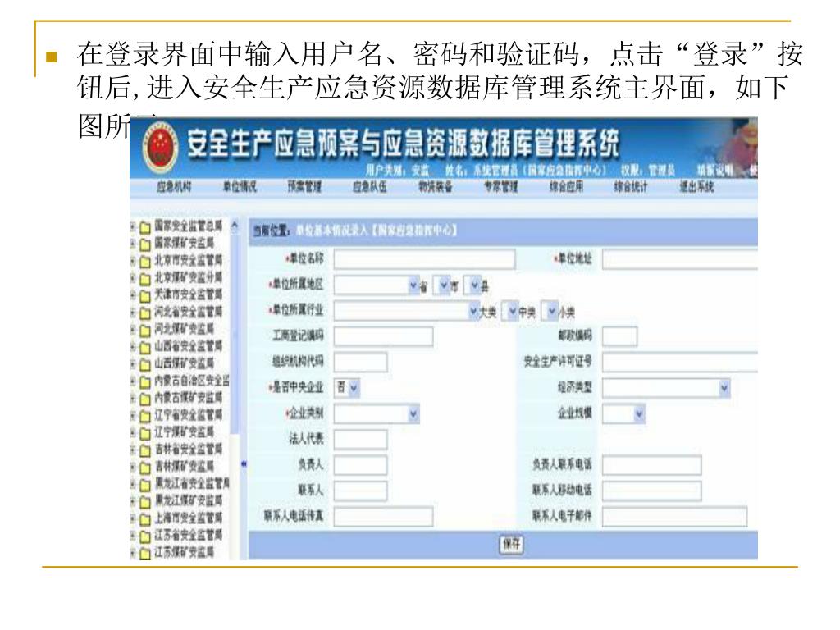Focus the 负责人联系电话 input field
The width and height of the screenshot is (840, 630).
[652, 465]
